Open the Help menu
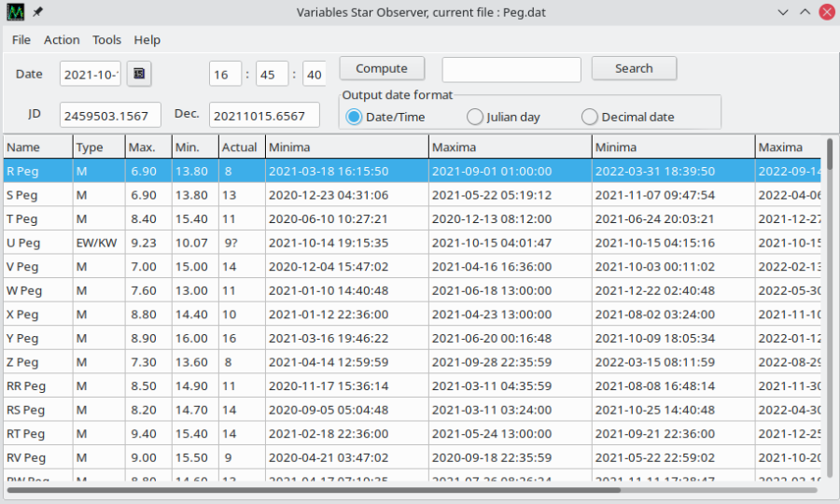This screenshot has height=504, width=840. [147, 40]
